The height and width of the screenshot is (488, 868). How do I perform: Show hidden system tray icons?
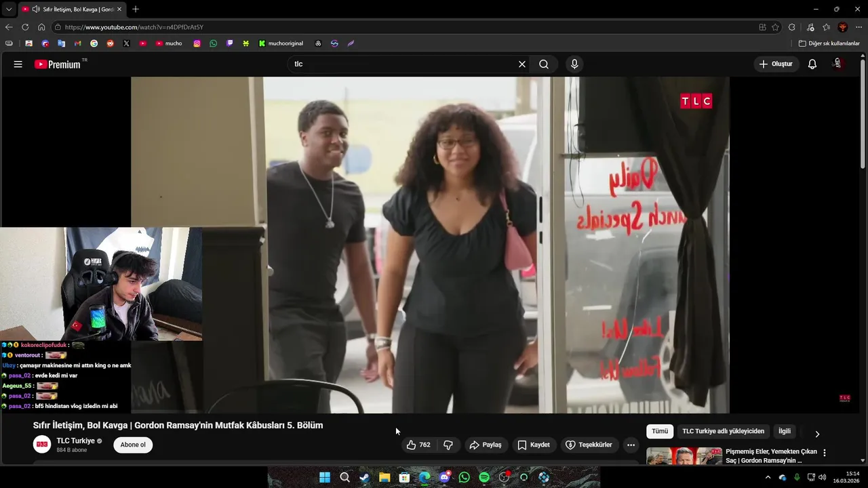click(768, 477)
